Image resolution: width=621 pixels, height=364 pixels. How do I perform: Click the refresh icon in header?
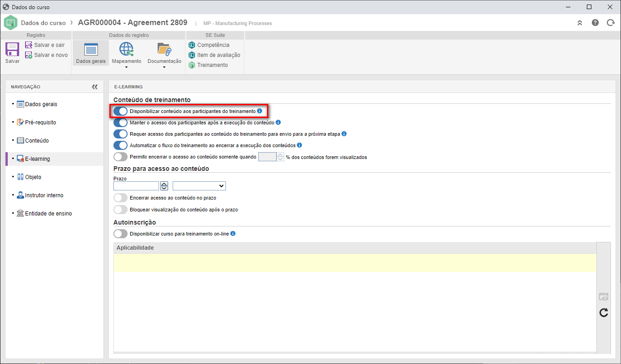click(x=611, y=23)
